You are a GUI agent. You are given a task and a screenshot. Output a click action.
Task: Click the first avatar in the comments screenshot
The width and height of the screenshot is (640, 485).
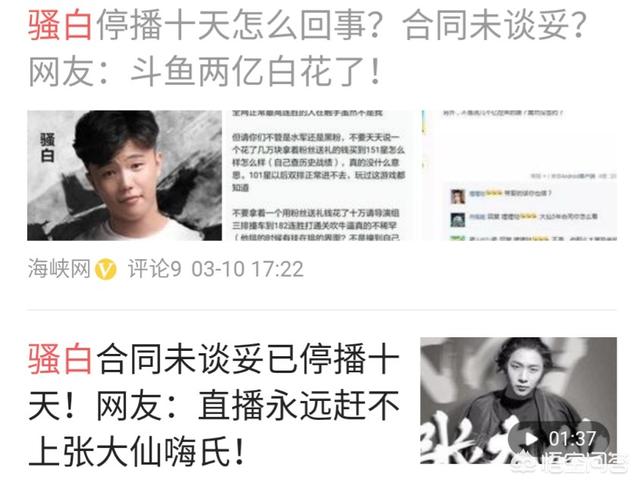point(458,196)
